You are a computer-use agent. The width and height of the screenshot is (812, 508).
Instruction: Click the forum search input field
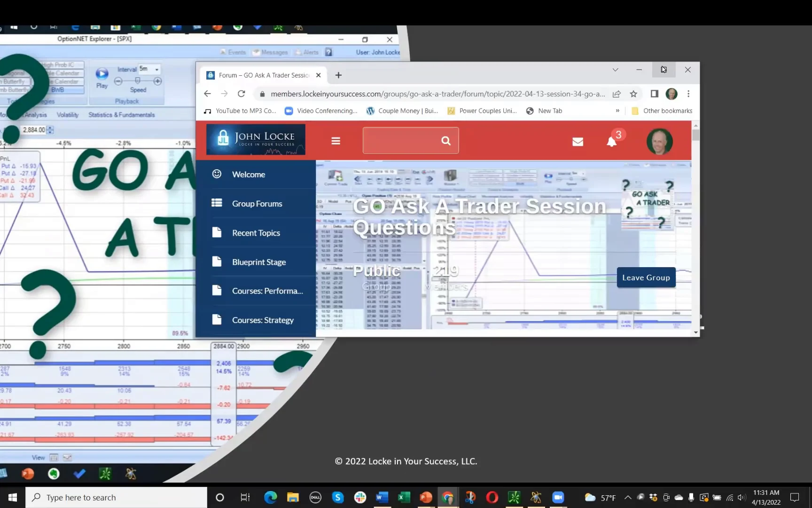pyautogui.click(x=402, y=140)
